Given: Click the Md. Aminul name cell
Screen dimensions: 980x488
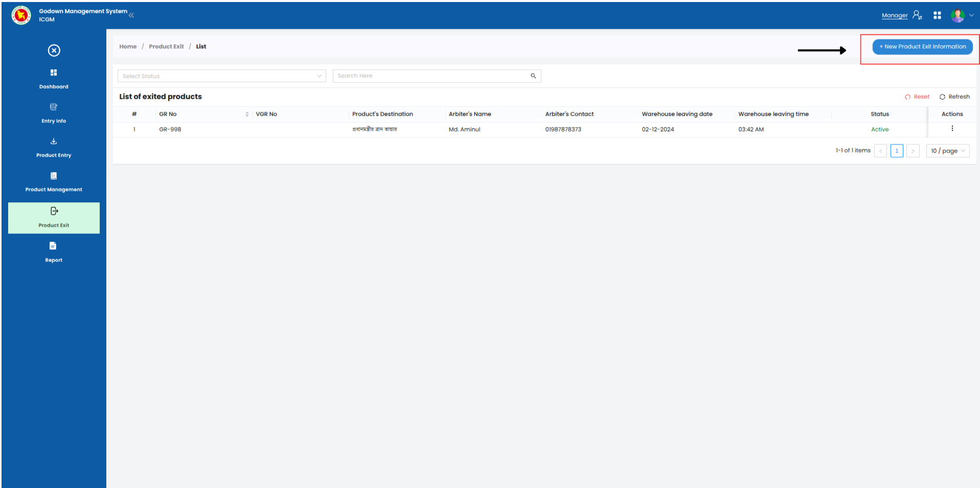Looking at the screenshot, I should pyautogui.click(x=465, y=129).
